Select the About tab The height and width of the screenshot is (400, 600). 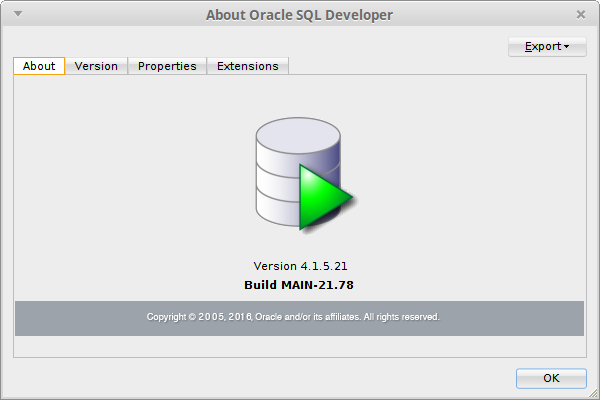click(x=39, y=66)
